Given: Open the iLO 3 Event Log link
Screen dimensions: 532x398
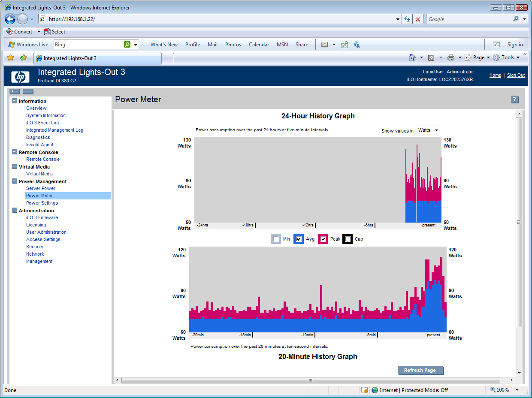Looking at the screenshot, I should (x=42, y=123).
